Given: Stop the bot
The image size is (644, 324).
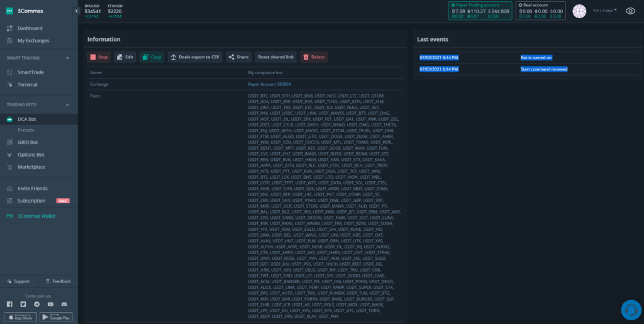Looking at the screenshot, I should coord(99,57).
